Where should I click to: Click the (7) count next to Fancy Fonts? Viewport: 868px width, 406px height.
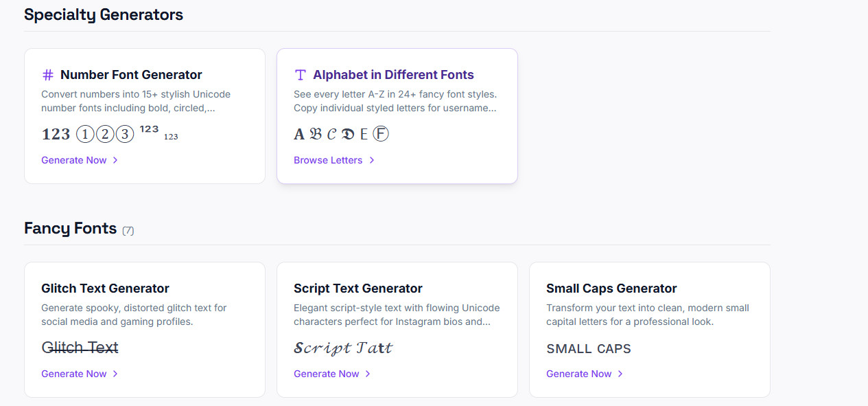(128, 231)
